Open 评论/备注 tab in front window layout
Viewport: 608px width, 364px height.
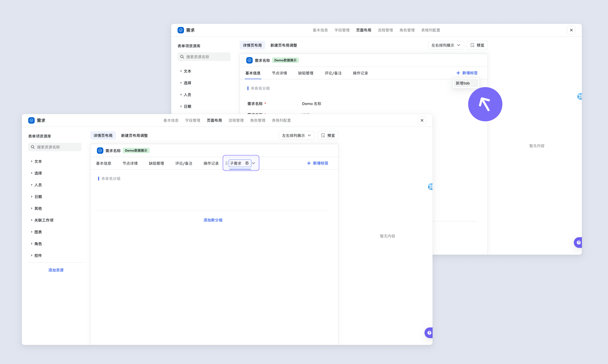point(184,163)
